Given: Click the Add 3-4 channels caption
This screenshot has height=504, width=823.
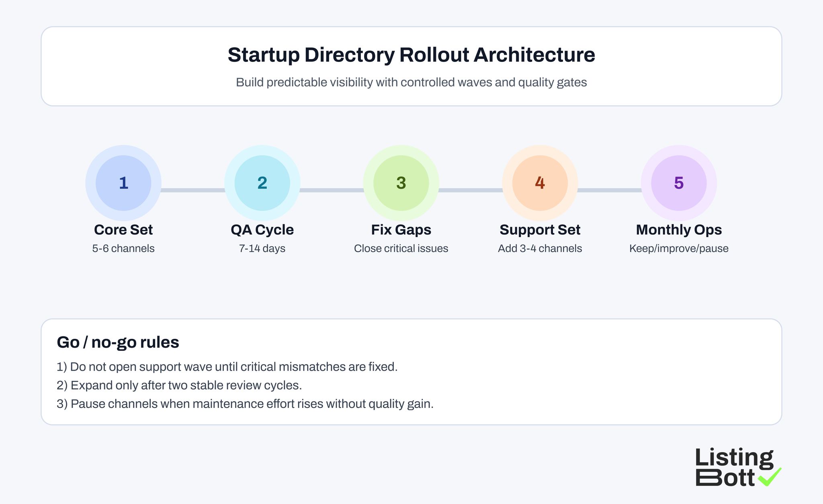Looking at the screenshot, I should click(x=540, y=248).
